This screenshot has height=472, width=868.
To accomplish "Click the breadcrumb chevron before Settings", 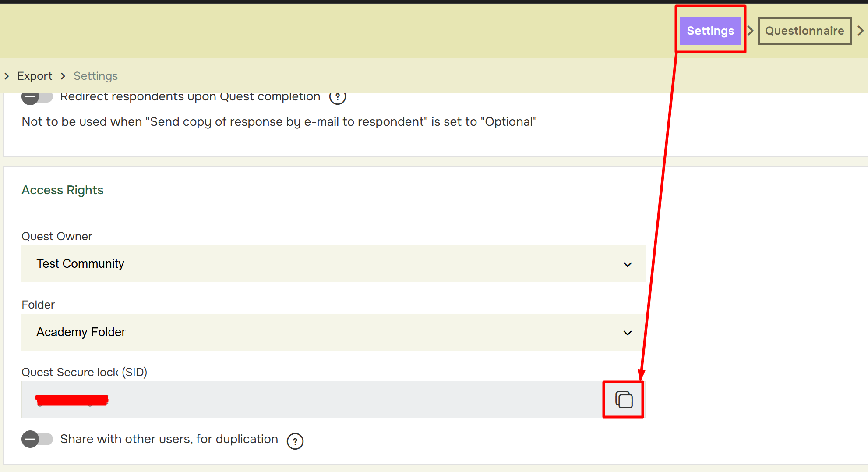I will click(x=63, y=76).
